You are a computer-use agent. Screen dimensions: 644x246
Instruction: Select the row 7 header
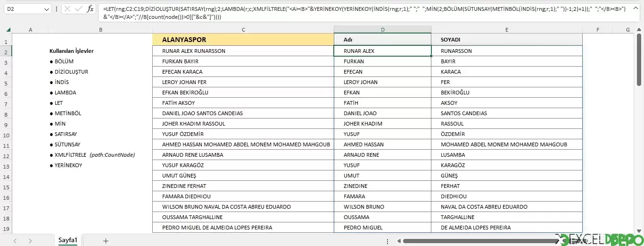[6, 104]
